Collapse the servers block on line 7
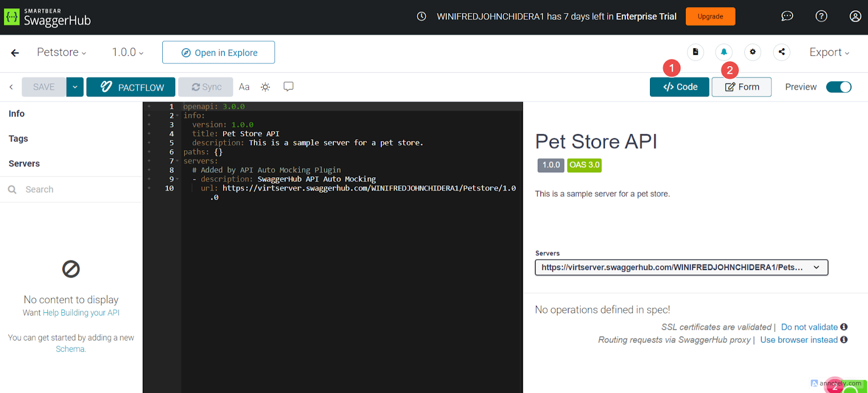868x393 pixels. tap(177, 161)
